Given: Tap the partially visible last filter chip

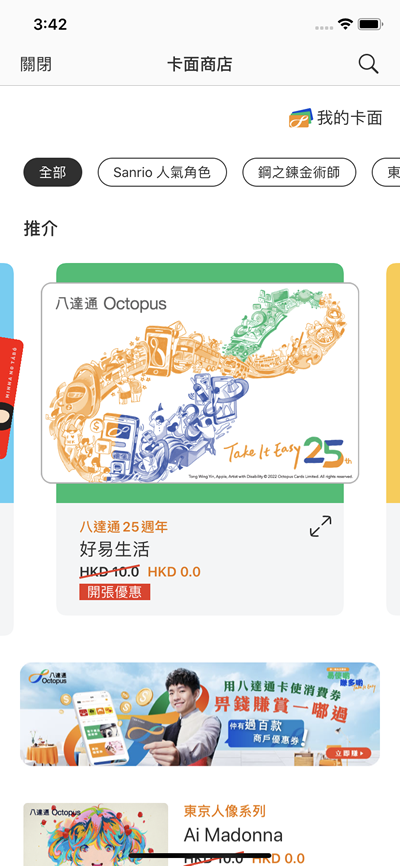Looking at the screenshot, I should coord(386,172).
